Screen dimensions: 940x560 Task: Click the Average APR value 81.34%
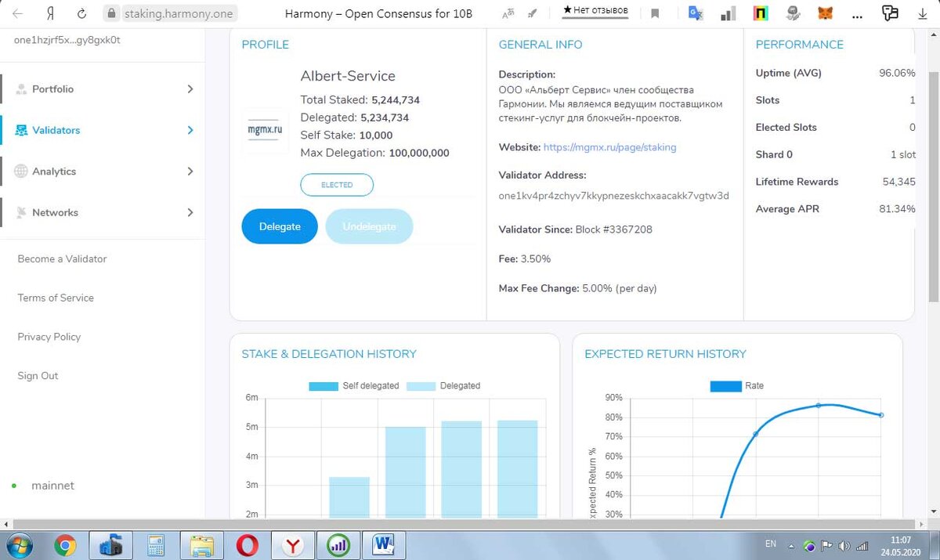897,209
